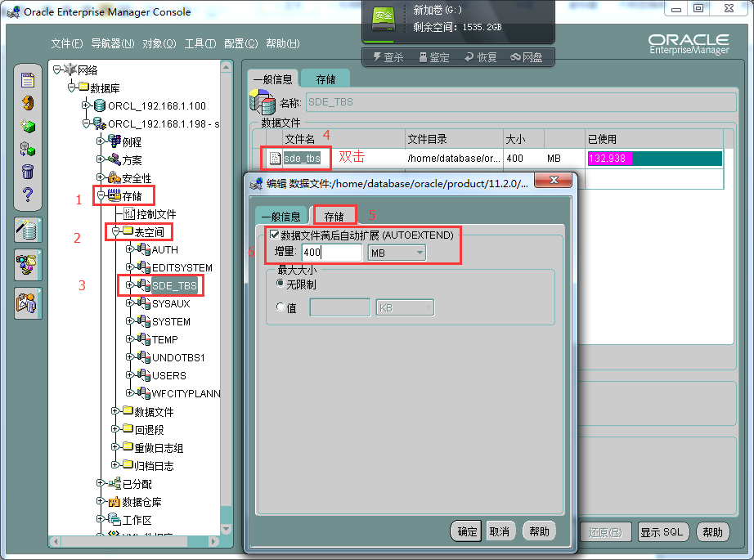Click the 已使用 usage bar for sde_tbs

coord(654,158)
